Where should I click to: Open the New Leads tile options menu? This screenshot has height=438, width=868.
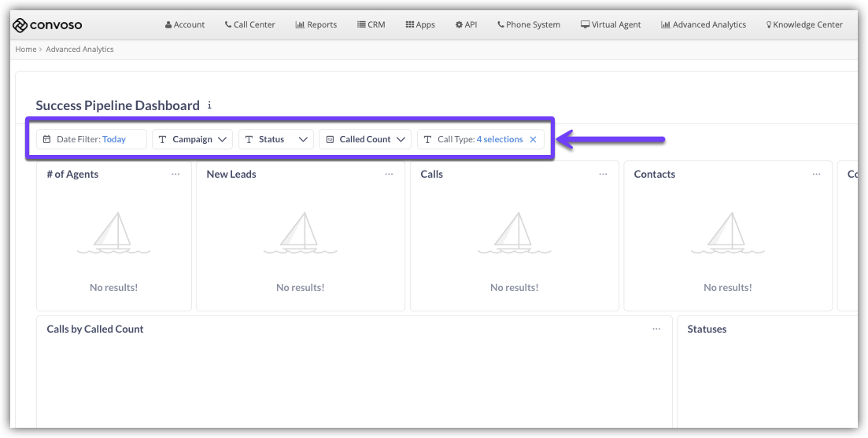389,174
